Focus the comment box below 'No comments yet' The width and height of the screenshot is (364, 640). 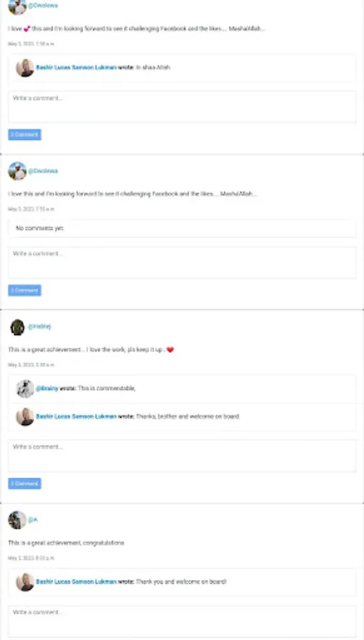182,262
